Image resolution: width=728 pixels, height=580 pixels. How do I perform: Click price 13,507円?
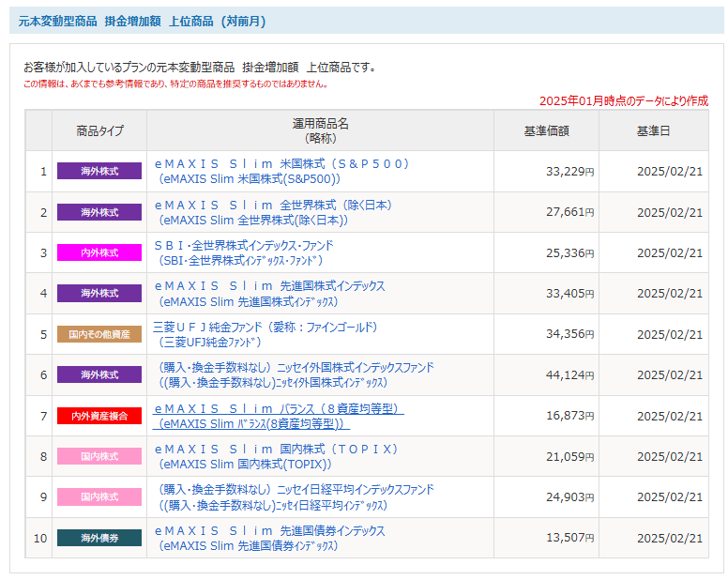569,537
